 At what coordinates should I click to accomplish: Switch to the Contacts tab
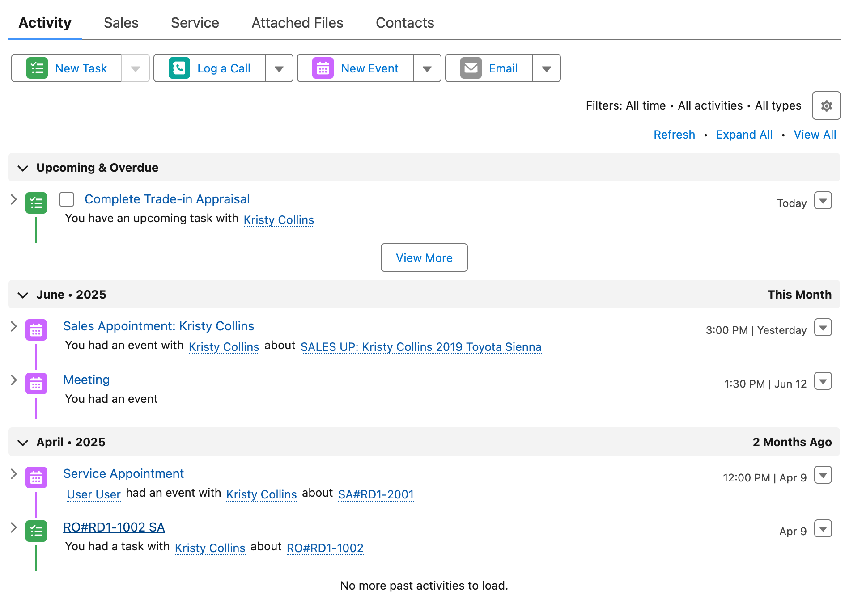point(405,23)
